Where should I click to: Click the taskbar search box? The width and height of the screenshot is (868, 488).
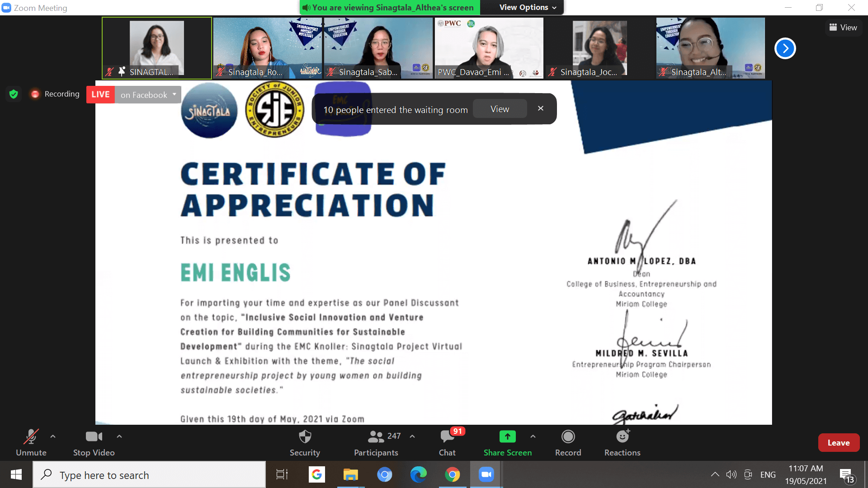149,475
